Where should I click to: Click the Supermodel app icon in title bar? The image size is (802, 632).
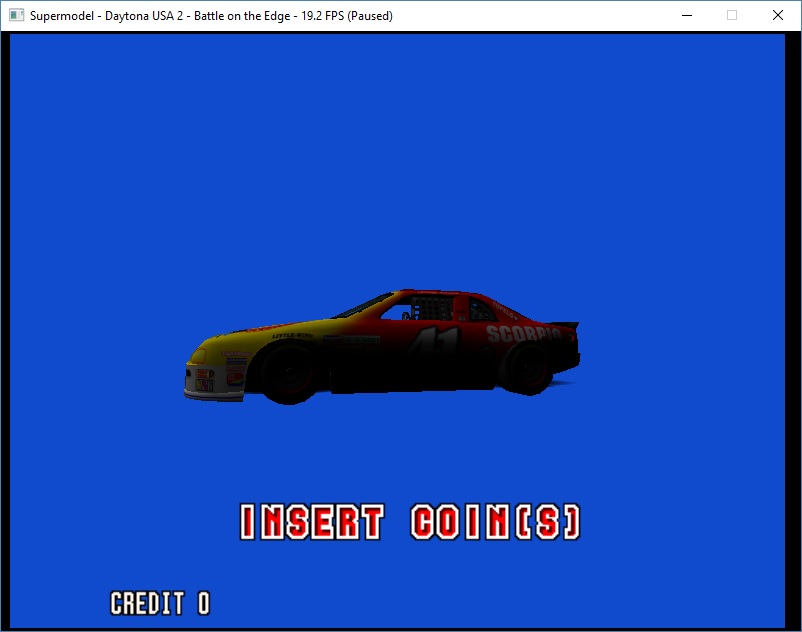pos(16,15)
